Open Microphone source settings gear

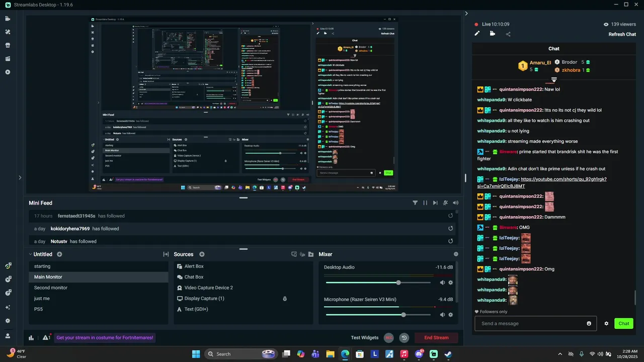pos(450,315)
